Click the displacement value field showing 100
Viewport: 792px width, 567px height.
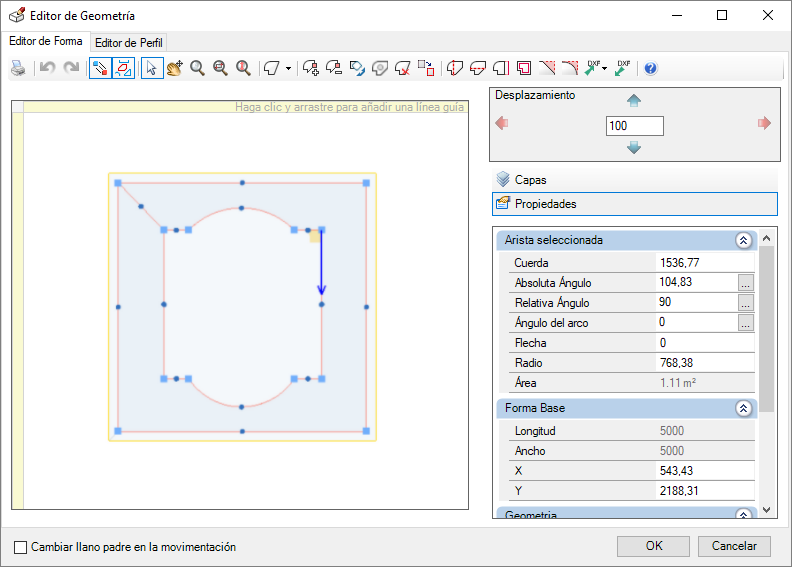(x=634, y=126)
